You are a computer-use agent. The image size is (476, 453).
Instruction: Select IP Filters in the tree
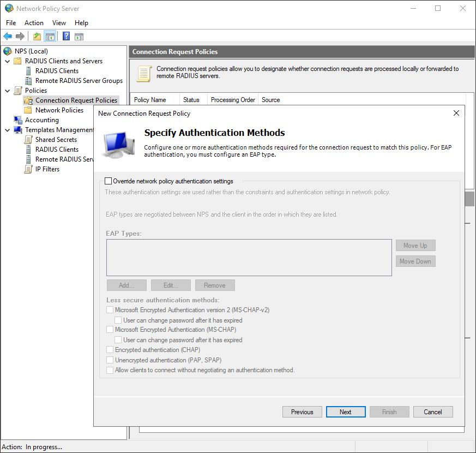(47, 169)
